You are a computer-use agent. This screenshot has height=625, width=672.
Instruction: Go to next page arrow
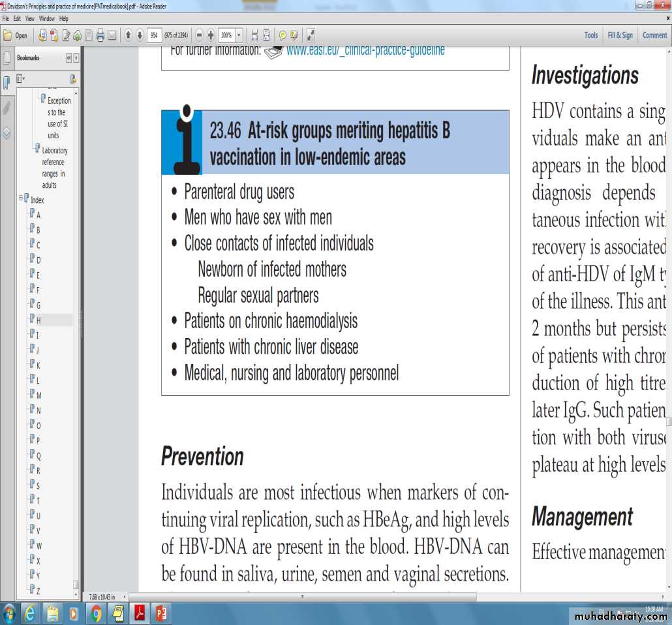coord(140,35)
